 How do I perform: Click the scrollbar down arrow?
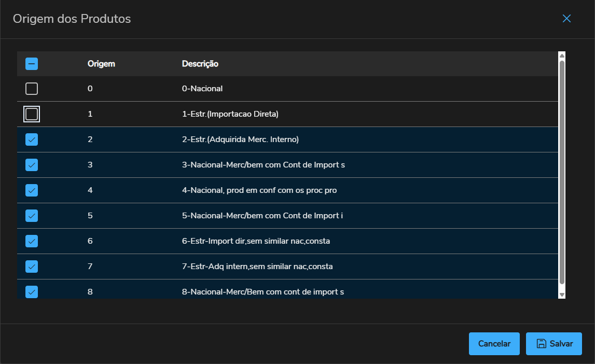[x=561, y=295]
